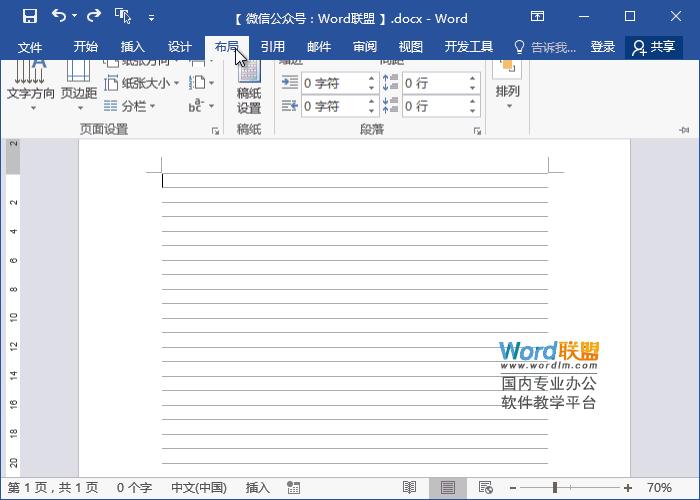Viewport: 700px width, 500px height.
Task: Open the 纸张大小 paper size dropdown
Action: [142, 83]
